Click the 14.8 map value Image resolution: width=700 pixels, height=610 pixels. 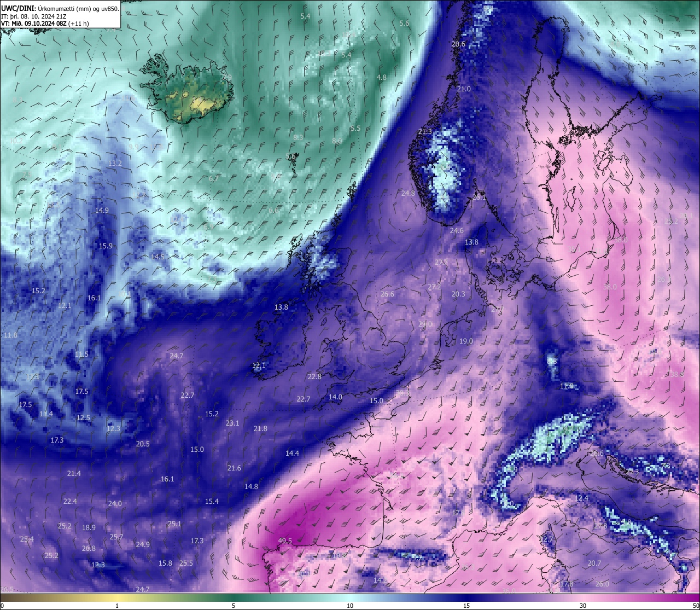[x=251, y=486]
